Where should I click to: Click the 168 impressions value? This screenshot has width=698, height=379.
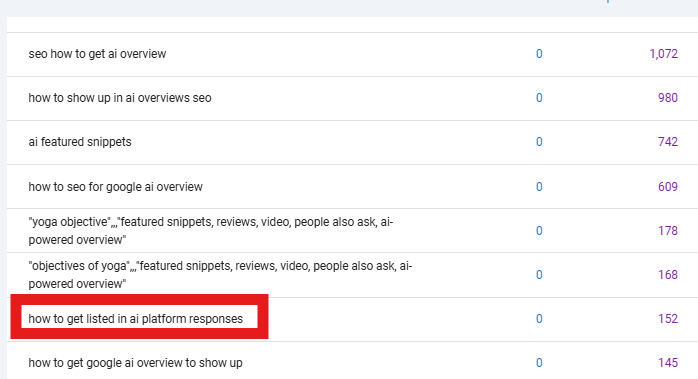[x=668, y=275]
